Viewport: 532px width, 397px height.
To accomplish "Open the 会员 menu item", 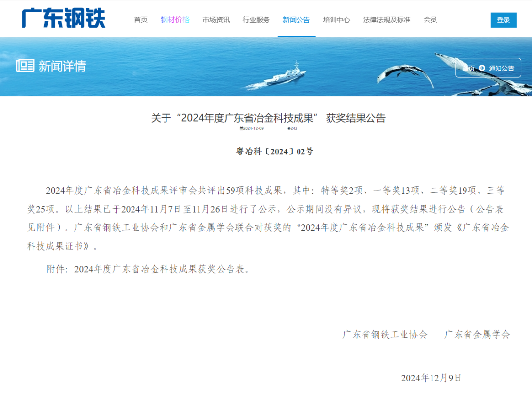I will 431,20.
